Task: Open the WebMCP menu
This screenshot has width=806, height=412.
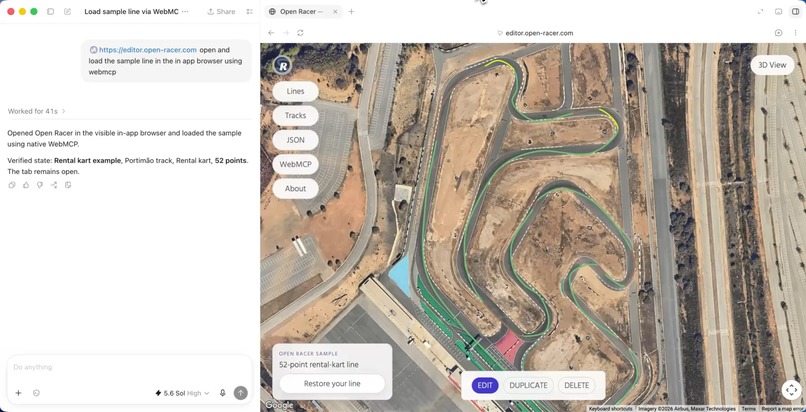Action: (296, 164)
